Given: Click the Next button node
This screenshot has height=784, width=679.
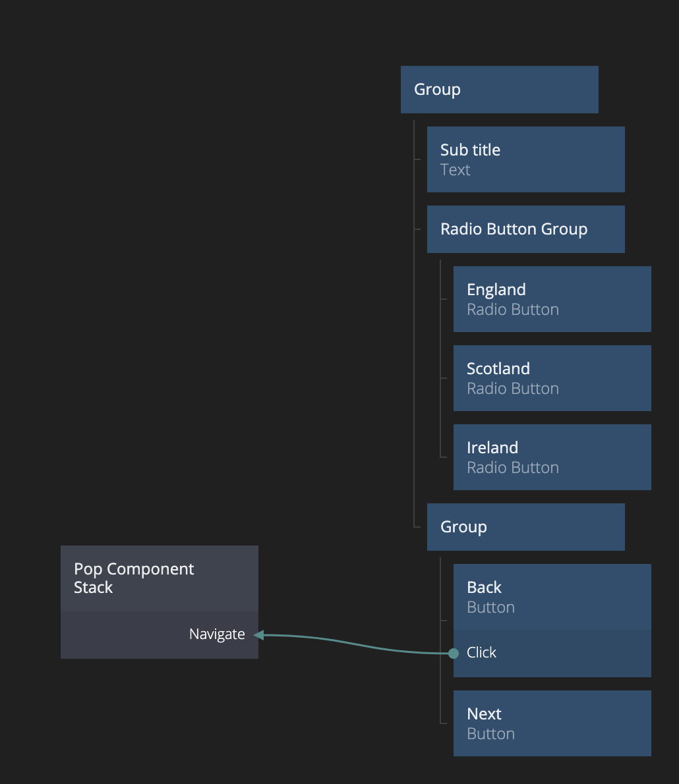Looking at the screenshot, I should pyautogui.click(x=552, y=723).
